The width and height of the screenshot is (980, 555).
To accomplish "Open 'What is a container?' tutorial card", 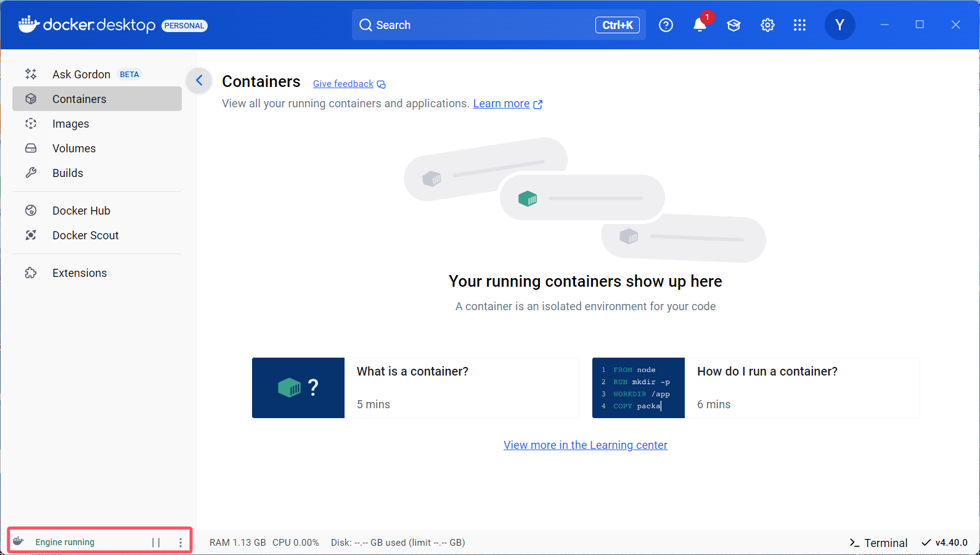I will 415,388.
